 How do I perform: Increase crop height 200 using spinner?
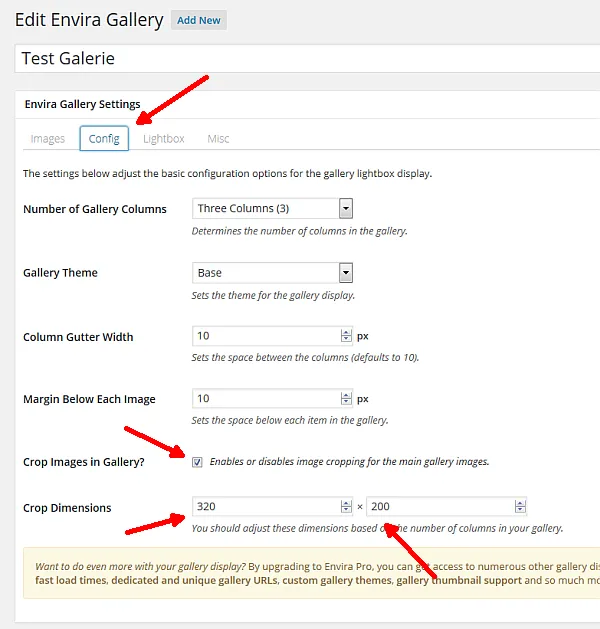520,503
